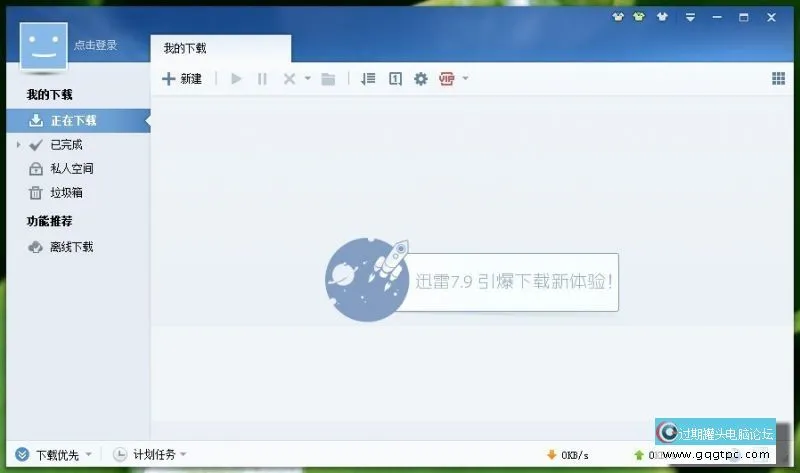This screenshot has width=800, height=473.
Task: Click the 下载优先 round status icon
Action: coord(22,454)
